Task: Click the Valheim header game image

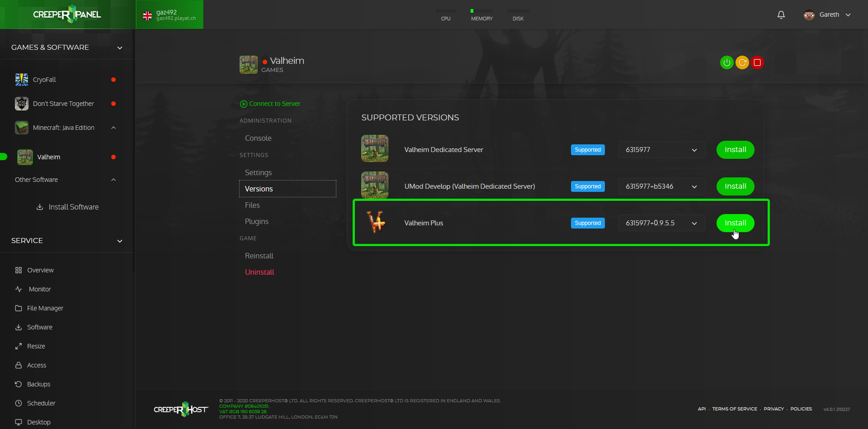Action: (x=248, y=65)
